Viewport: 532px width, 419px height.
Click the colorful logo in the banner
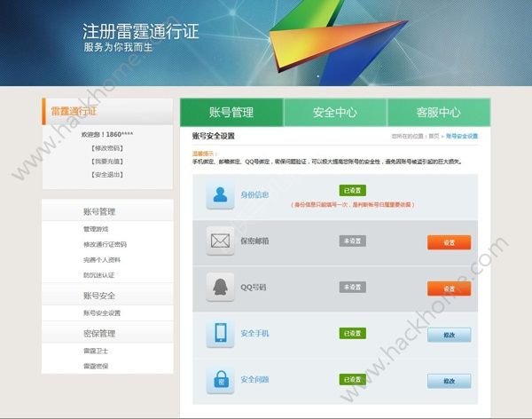pos(338,41)
